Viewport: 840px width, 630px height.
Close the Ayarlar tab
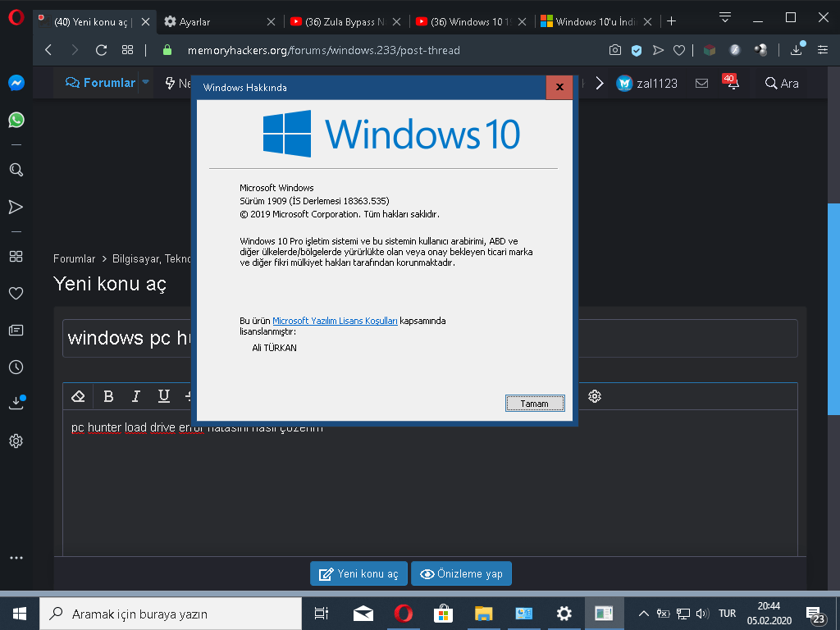(x=271, y=22)
